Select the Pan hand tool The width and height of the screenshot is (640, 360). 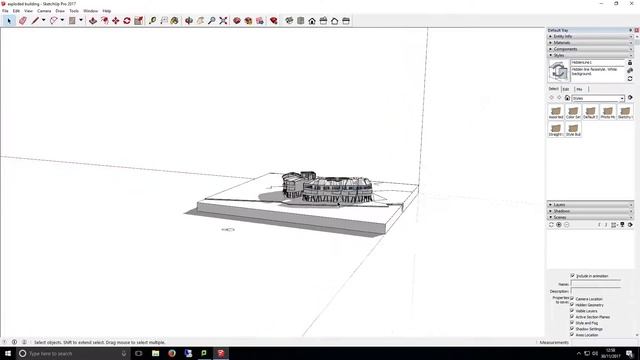click(200, 20)
